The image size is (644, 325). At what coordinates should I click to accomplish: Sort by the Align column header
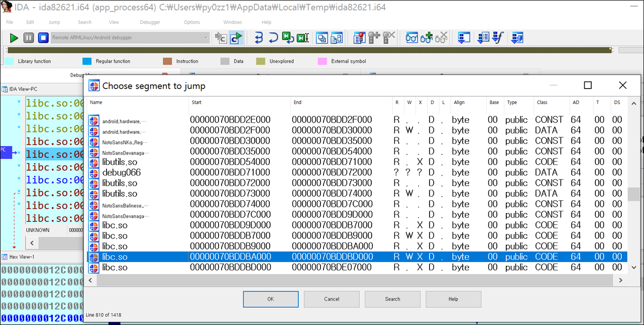468,103
